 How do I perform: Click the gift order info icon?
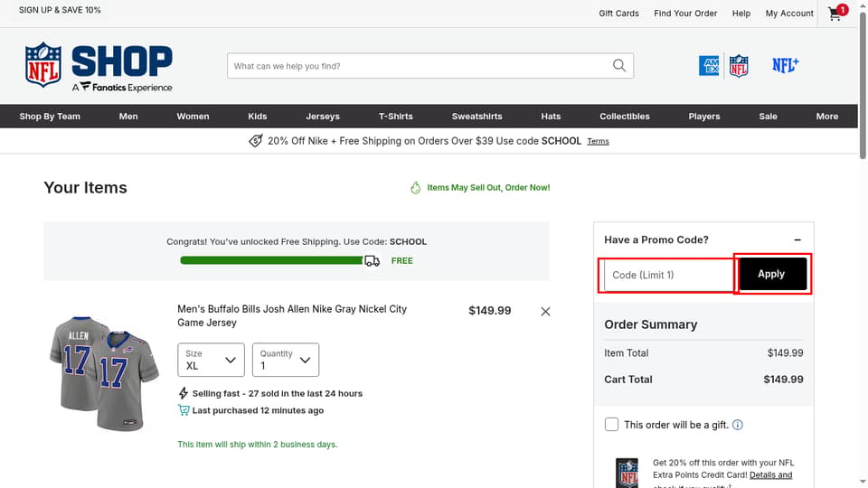[738, 425]
